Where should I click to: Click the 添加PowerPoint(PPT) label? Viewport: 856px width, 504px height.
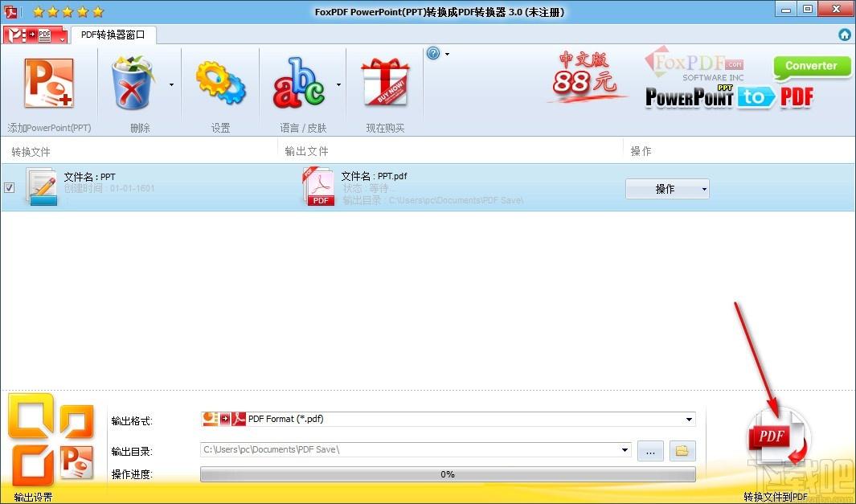(x=49, y=128)
